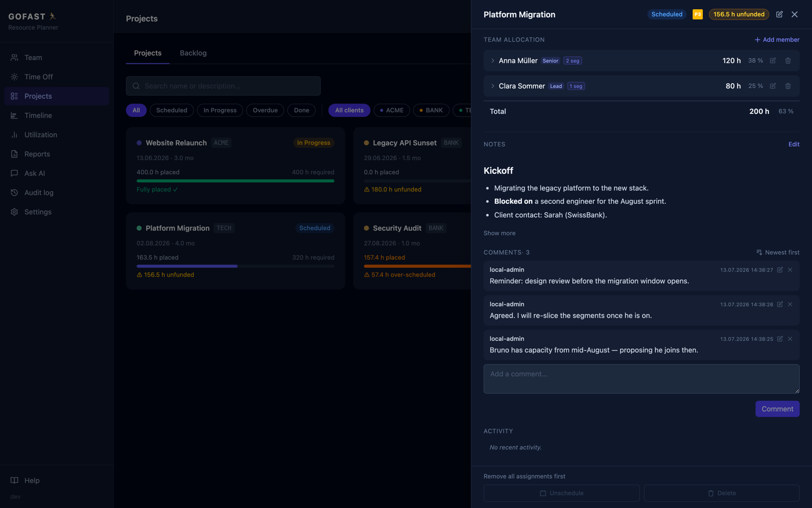Screen dimensions: 812x508
Task: Edit Clara Sommer's allocation
Action: coord(772,86)
